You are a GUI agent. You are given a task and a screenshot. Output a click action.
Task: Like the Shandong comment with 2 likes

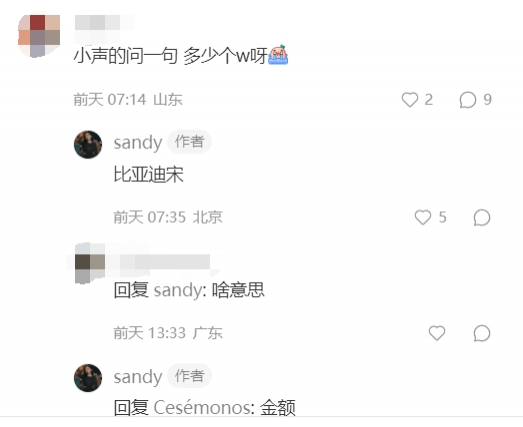pos(410,100)
